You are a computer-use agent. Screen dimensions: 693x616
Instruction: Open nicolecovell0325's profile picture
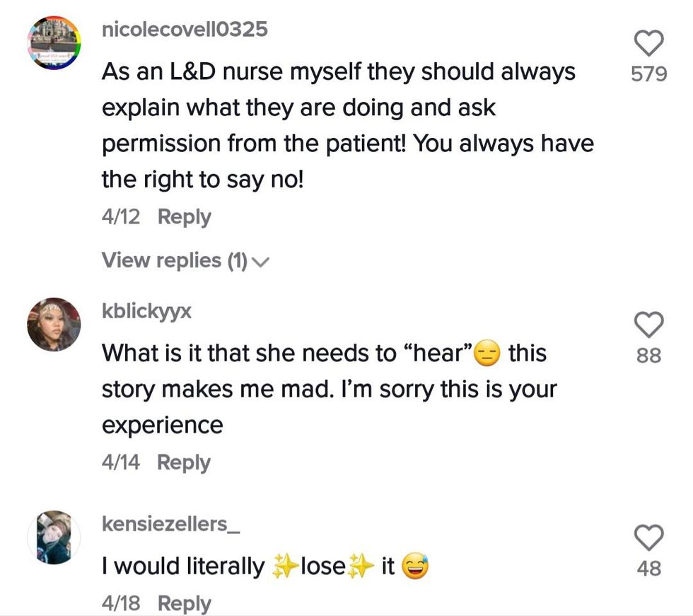54,42
